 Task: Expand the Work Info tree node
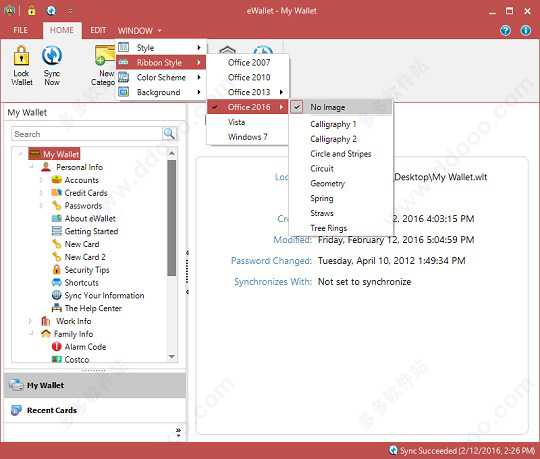pyautogui.click(x=31, y=321)
